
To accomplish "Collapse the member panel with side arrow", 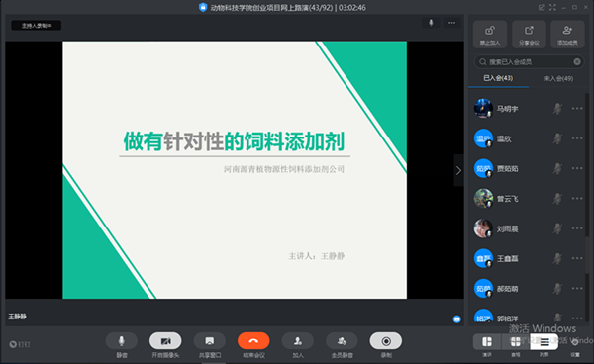I will tap(458, 170).
